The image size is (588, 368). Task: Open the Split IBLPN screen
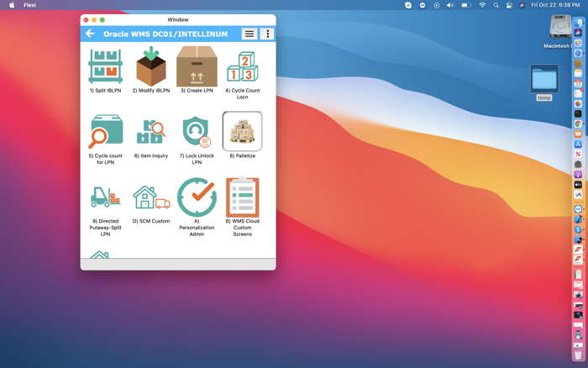coord(105,66)
